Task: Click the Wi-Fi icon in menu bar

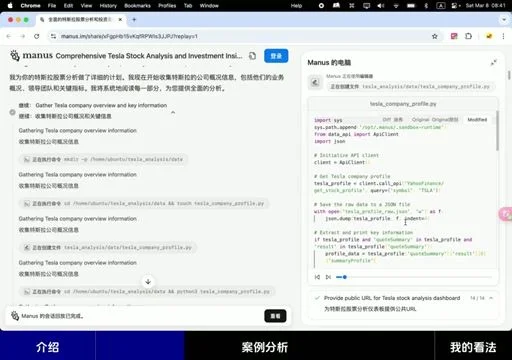Action: (396, 5)
